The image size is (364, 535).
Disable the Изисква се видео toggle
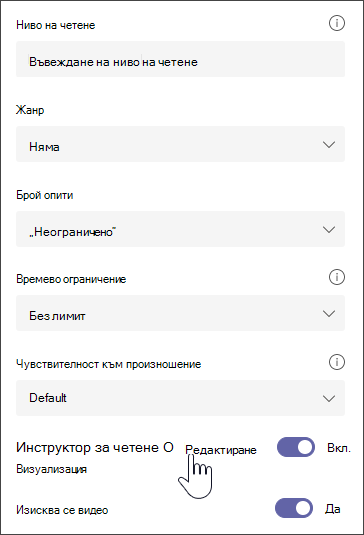click(x=294, y=508)
